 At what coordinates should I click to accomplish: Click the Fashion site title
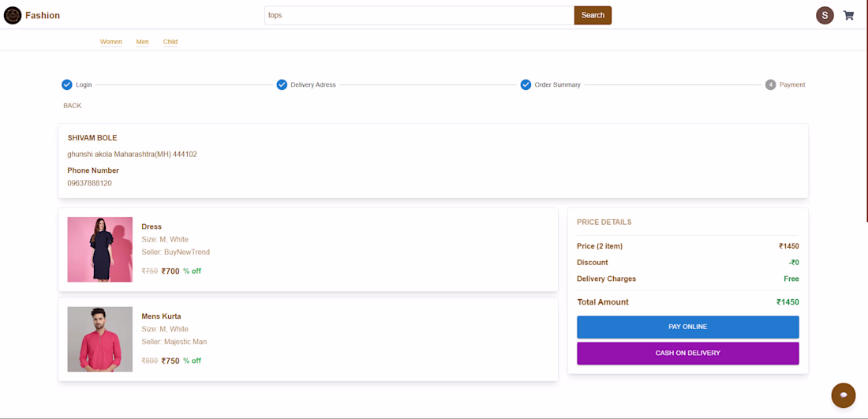click(x=43, y=16)
